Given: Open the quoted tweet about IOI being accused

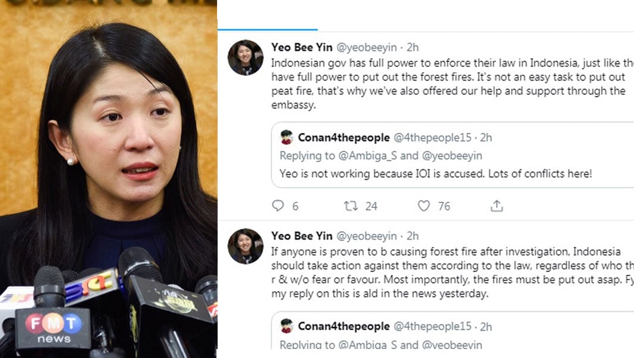Looking at the screenshot, I should (x=453, y=155).
